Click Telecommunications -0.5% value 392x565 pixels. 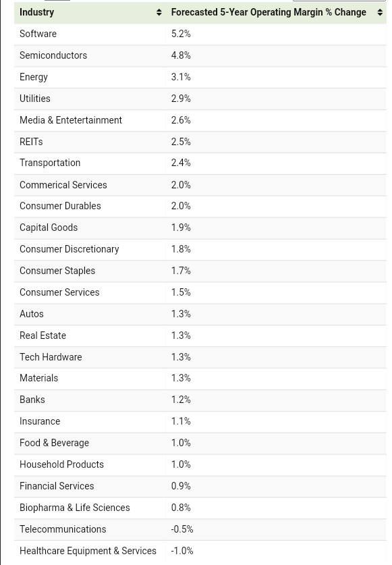(182, 529)
